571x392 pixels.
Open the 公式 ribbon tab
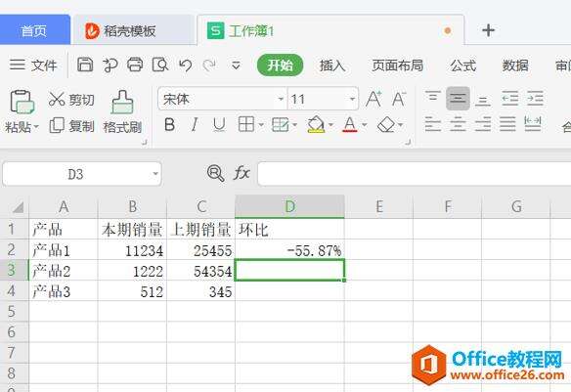[462, 65]
